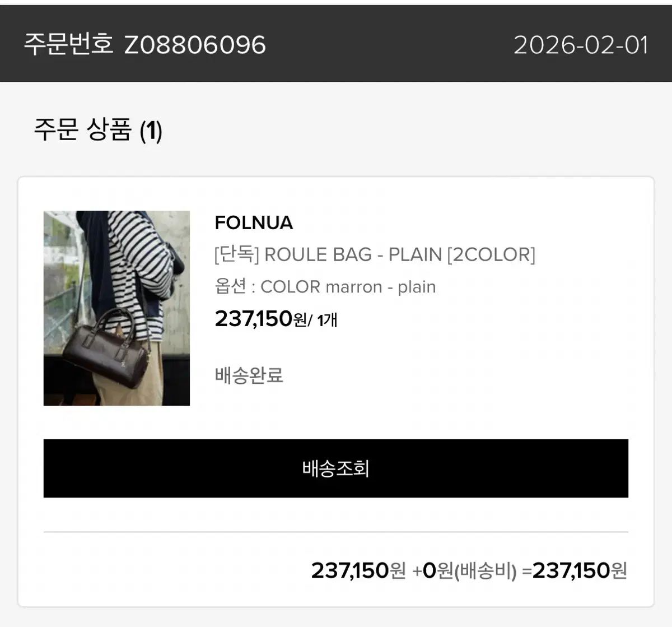The height and width of the screenshot is (627, 672).
Task: Click the final total 237,150원 amount
Action: (580, 570)
